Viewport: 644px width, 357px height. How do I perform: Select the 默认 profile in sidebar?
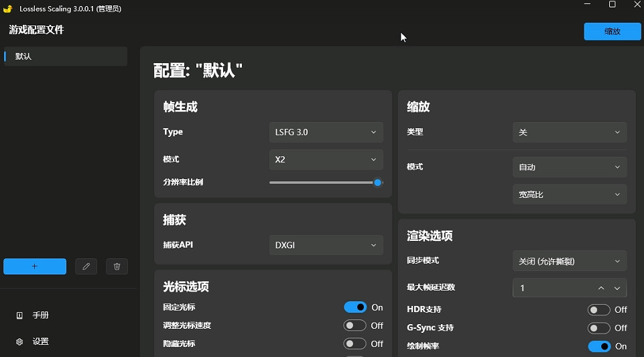(66, 56)
